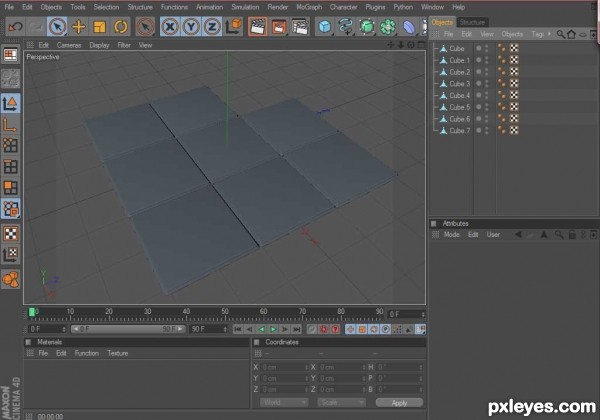
Task: Open viewport Cameras menu
Action: [x=69, y=45]
